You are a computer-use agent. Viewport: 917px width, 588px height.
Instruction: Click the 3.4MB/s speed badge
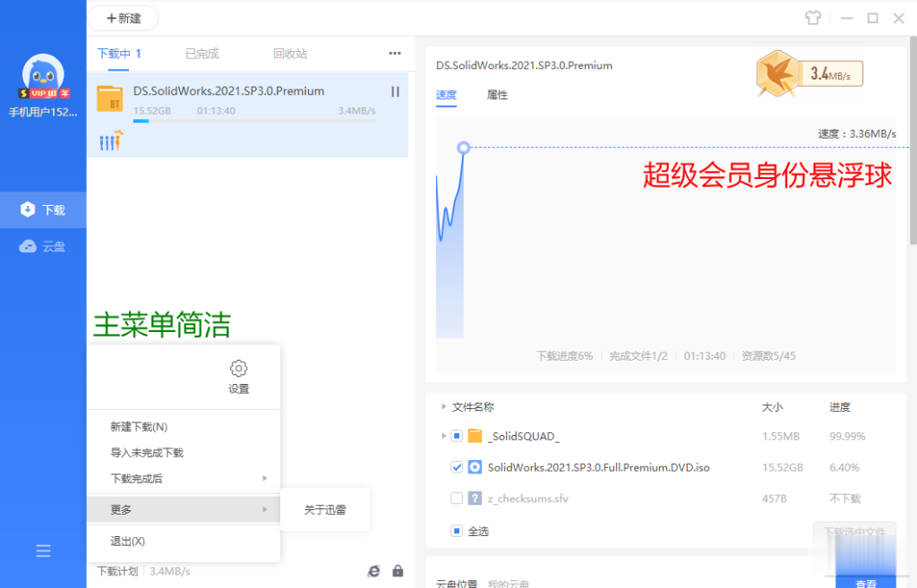[x=830, y=73]
